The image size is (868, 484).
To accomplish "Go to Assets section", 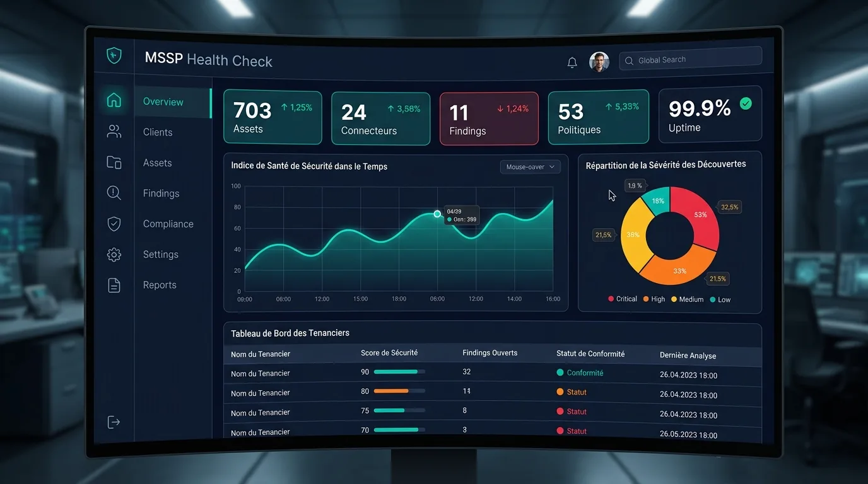I will pyautogui.click(x=158, y=163).
